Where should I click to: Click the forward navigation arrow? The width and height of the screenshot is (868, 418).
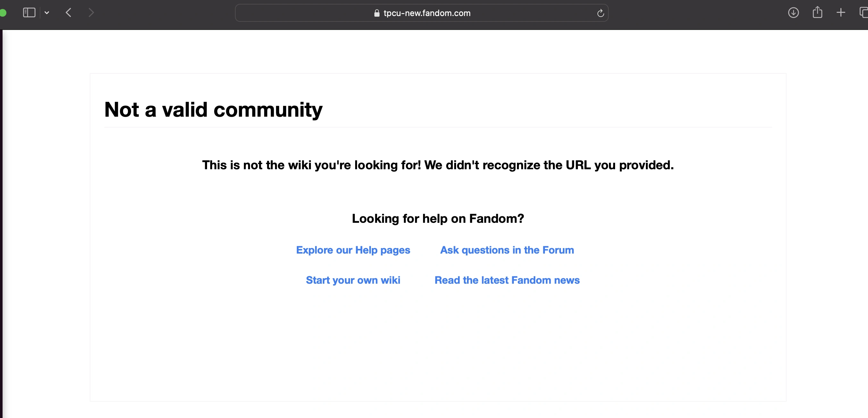tap(91, 13)
